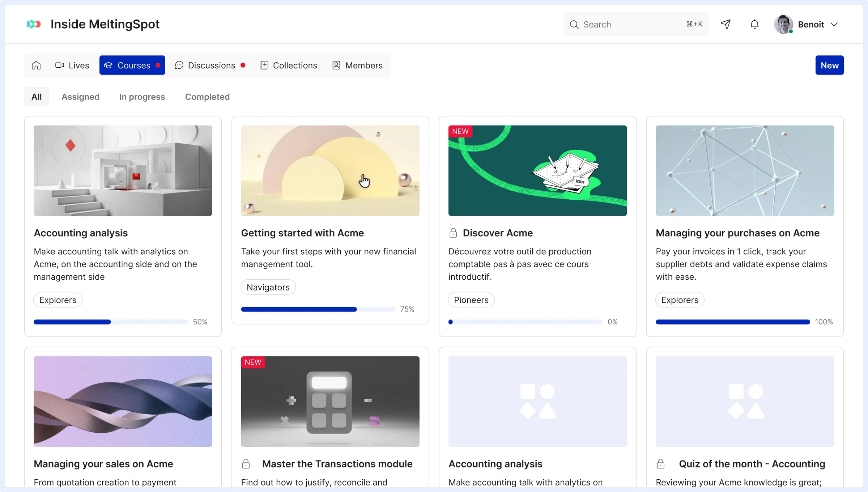
Task: Open the Managing your purchases course thumbnail
Action: (x=745, y=170)
